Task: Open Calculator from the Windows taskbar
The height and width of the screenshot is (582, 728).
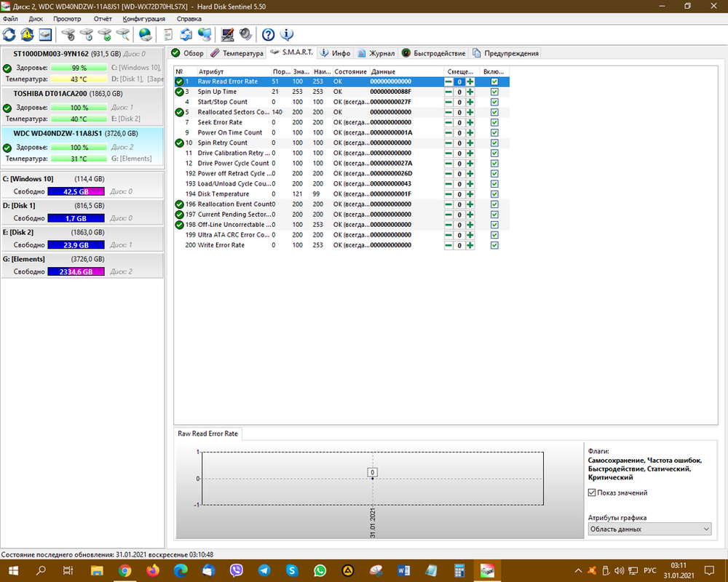Action: tap(459, 570)
